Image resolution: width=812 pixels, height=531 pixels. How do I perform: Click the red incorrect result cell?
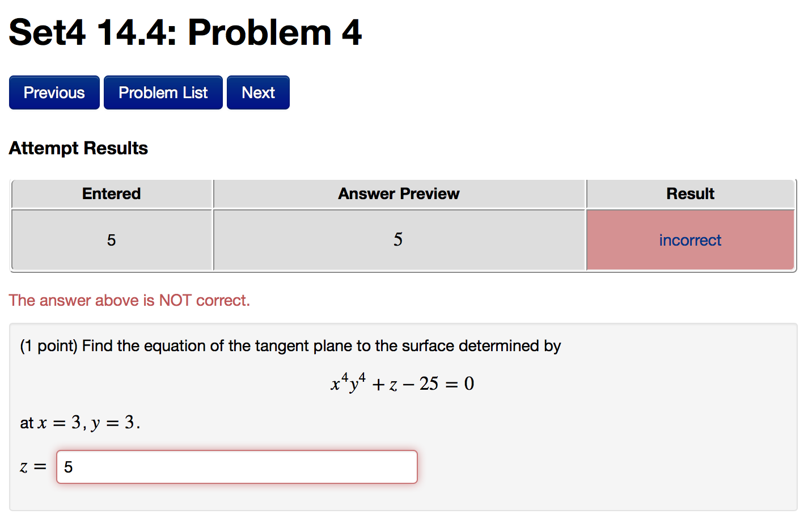690,240
